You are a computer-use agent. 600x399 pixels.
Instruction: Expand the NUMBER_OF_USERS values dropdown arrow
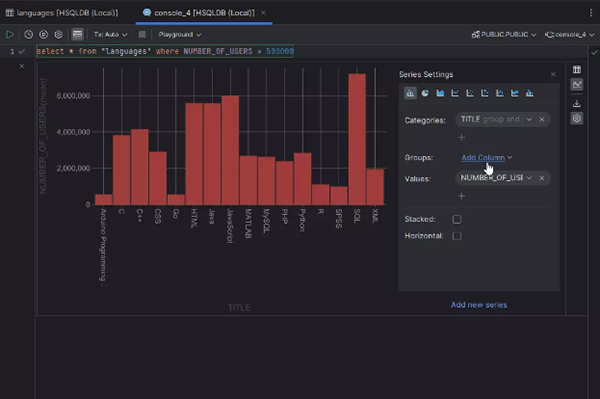coord(529,178)
